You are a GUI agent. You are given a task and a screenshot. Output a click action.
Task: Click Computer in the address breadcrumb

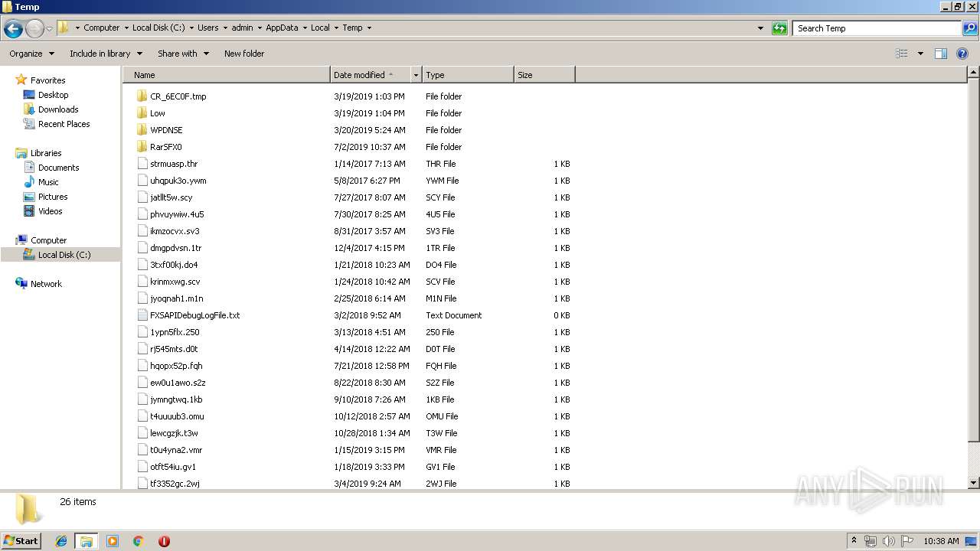click(102, 28)
